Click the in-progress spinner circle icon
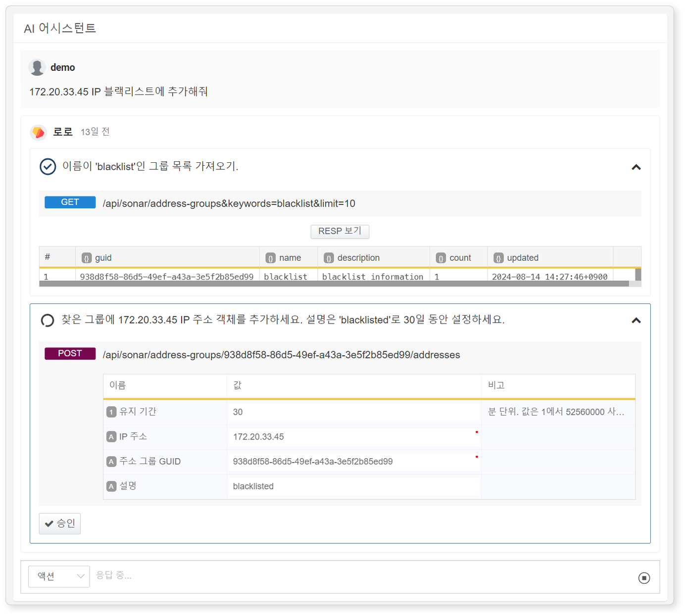Viewport: 685px width, 616px height. point(48,321)
